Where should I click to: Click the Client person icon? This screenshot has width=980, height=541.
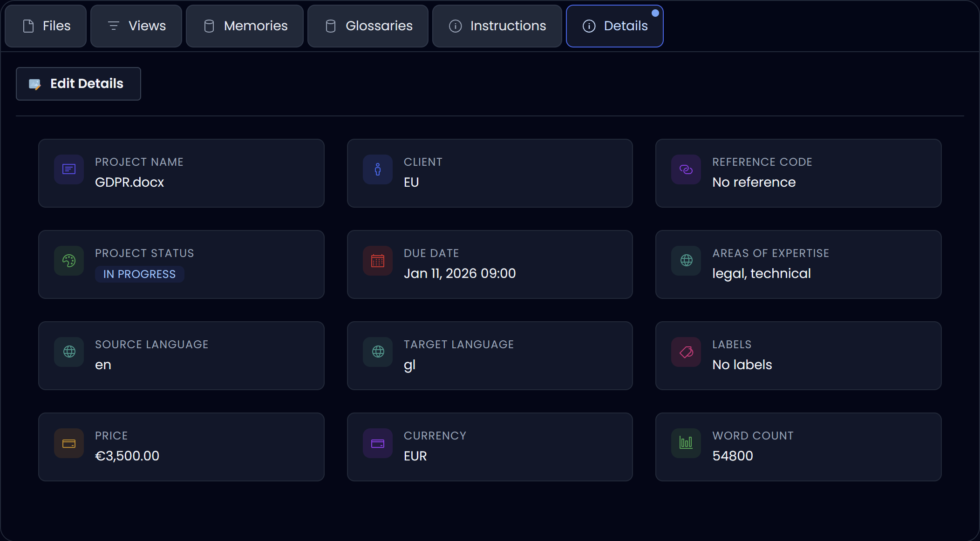(378, 169)
